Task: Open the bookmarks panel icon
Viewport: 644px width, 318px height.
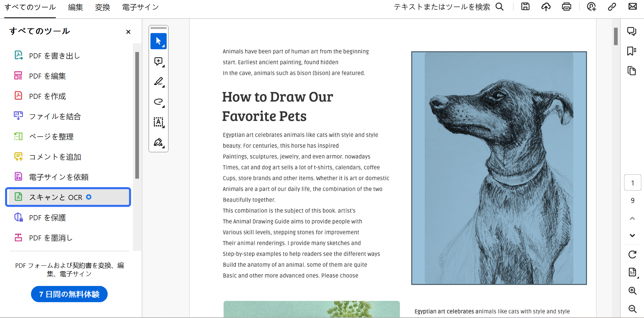Action: 632,51
